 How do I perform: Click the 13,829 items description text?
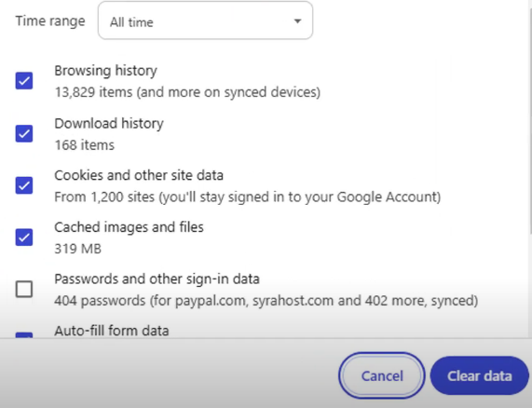(187, 92)
